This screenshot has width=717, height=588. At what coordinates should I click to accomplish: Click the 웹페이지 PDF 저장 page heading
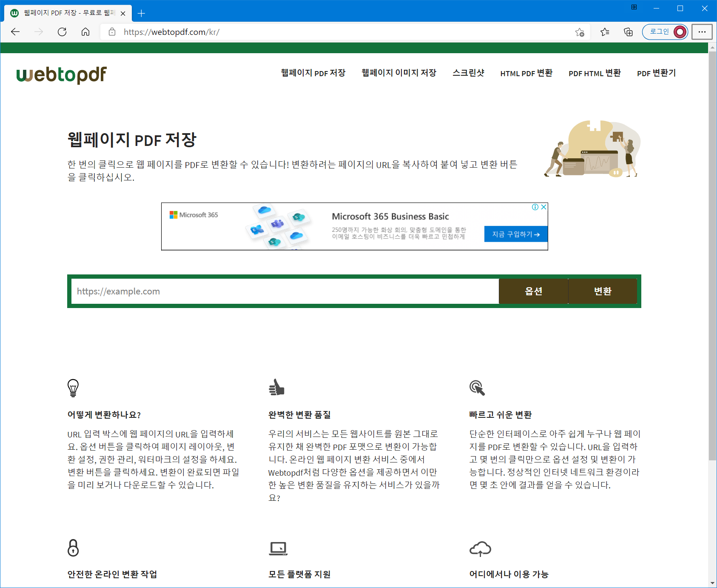(132, 140)
